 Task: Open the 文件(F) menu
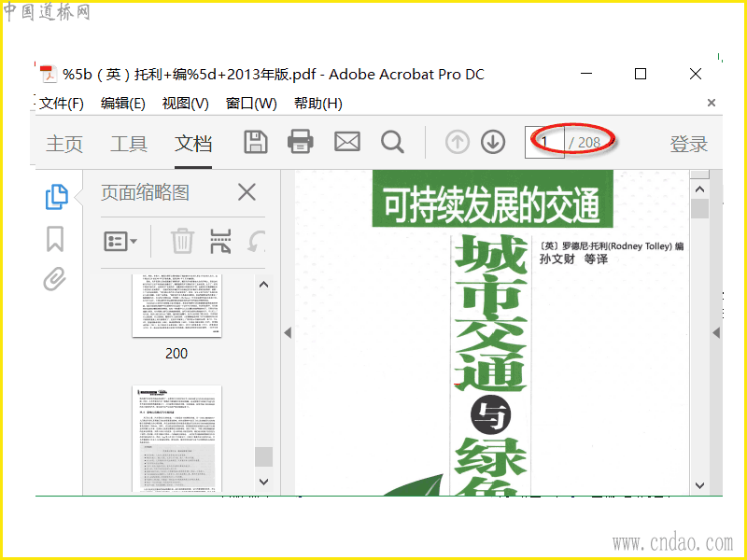62,104
